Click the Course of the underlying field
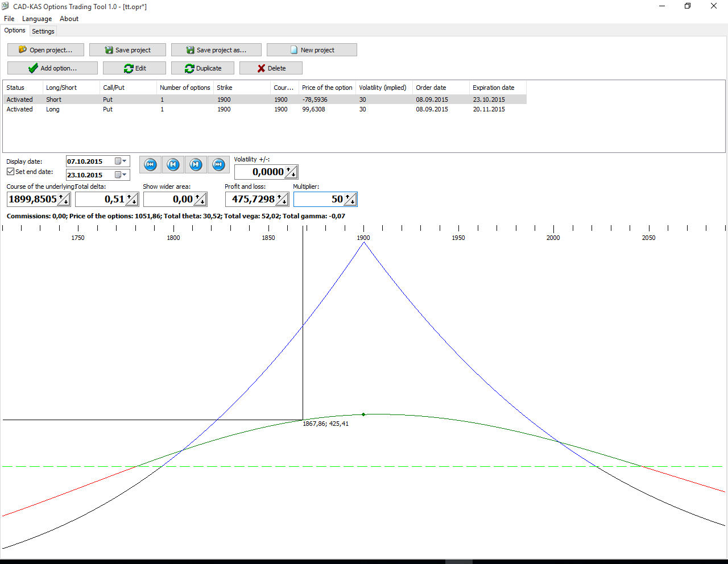 33,199
